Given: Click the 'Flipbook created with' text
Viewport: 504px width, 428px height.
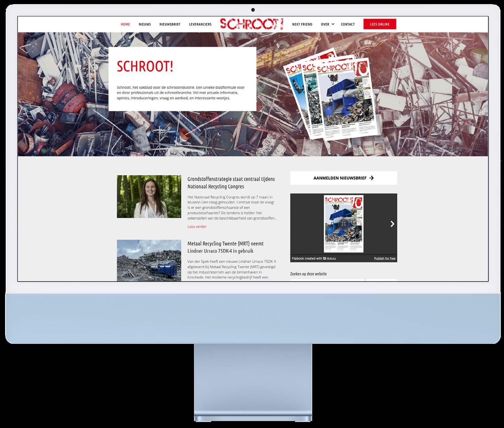Looking at the screenshot, I should pyautogui.click(x=307, y=258).
